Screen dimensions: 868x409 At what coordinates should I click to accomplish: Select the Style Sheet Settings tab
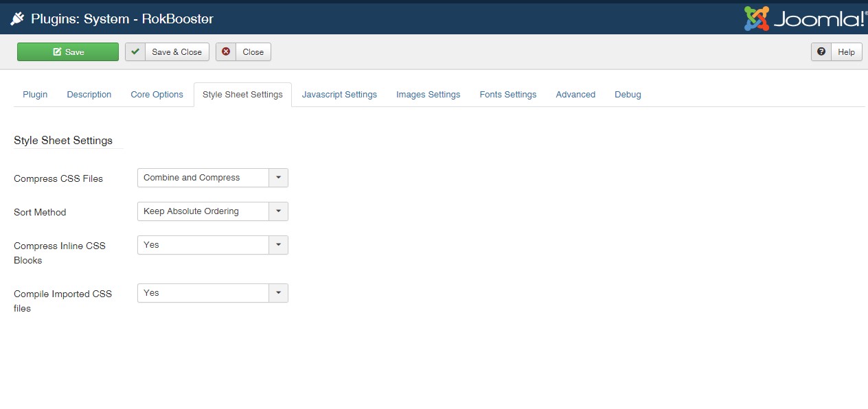[x=242, y=95]
